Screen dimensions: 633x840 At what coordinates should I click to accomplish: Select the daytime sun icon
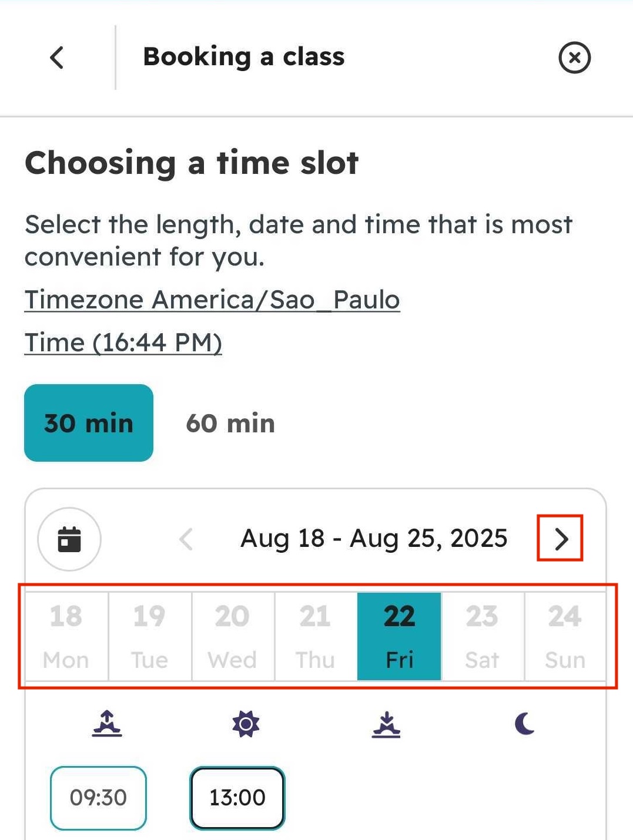coord(247,725)
